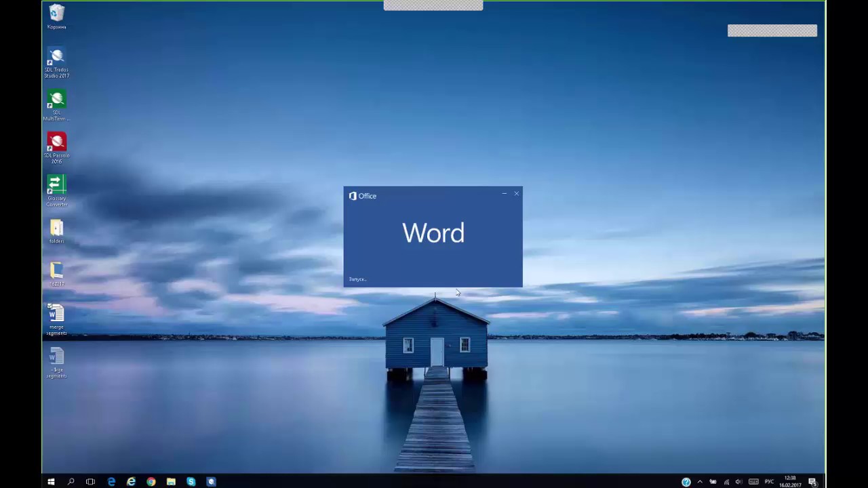Open the Windows Start menu
Screen dimensions: 868x488
coord(51,482)
